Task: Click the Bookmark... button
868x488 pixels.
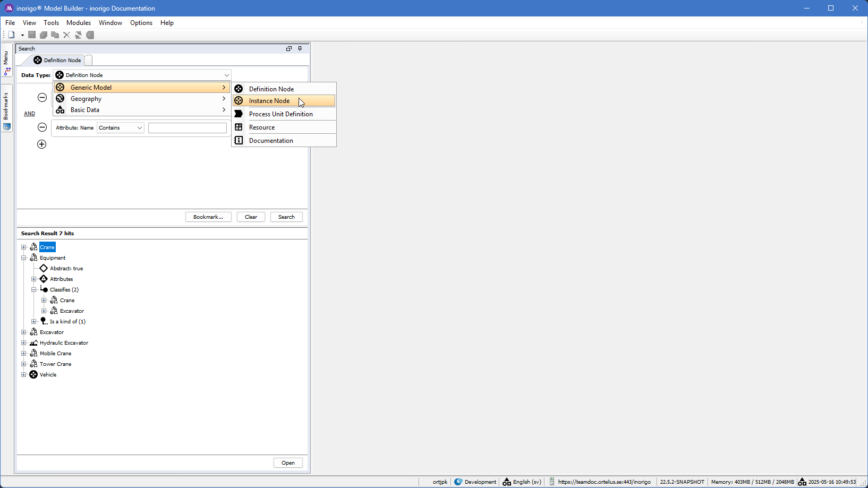Action: (208, 217)
